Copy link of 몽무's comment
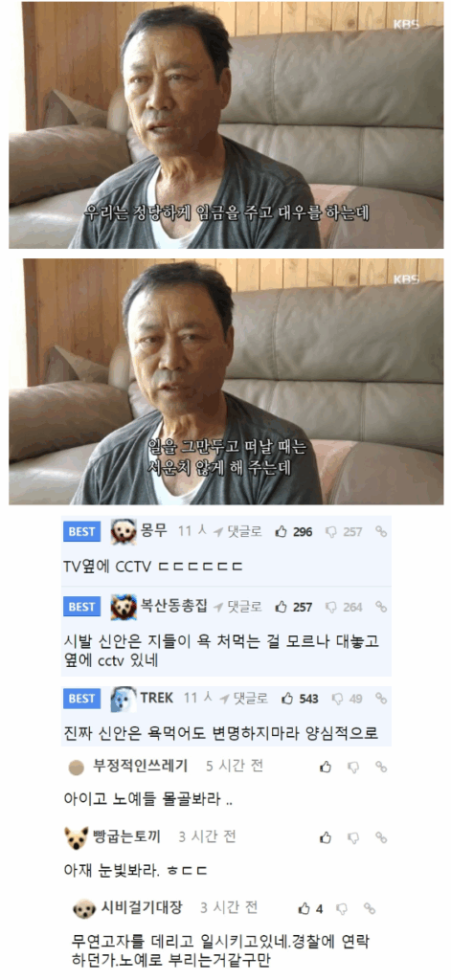This screenshot has height=980, width=451. click(x=381, y=532)
